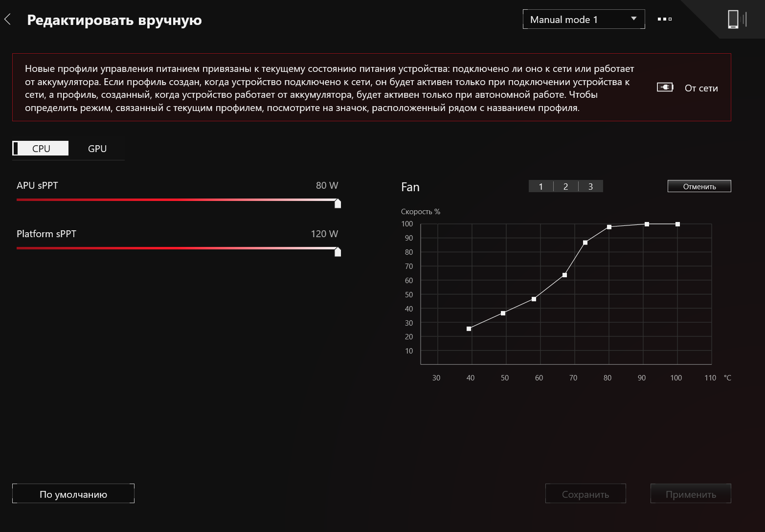Select fan profile 2
Image resolution: width=765 pixels, height=532 pixels.
point(566,186)
